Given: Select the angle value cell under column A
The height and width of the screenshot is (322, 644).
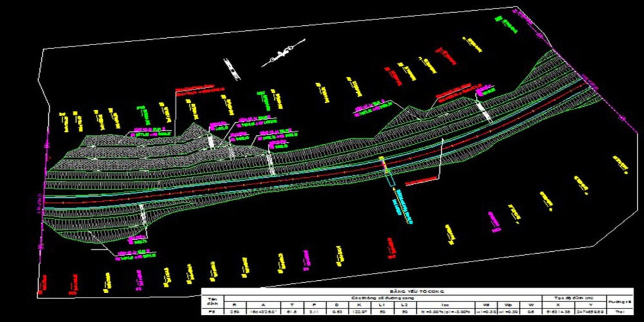Looking at the screenshot, I should click(263, 312).
